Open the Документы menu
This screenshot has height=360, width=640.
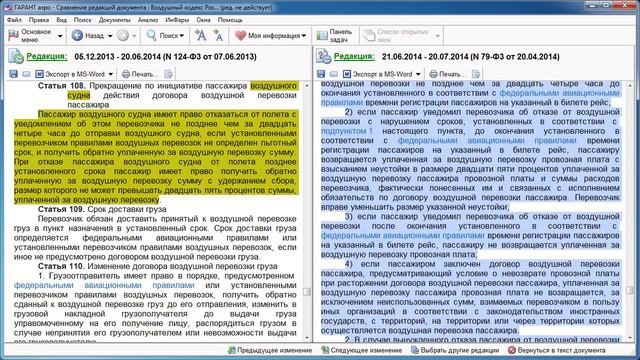click(115, 20)
